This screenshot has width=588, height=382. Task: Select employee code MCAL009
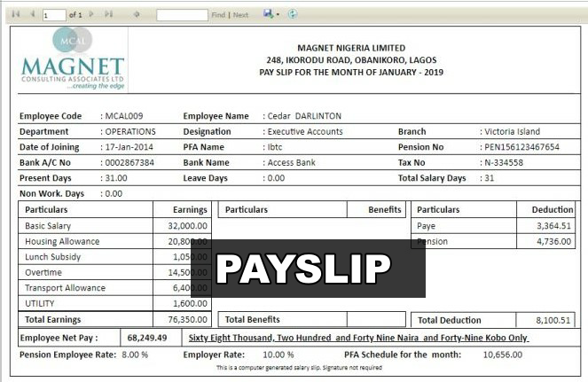coord(124,116)
